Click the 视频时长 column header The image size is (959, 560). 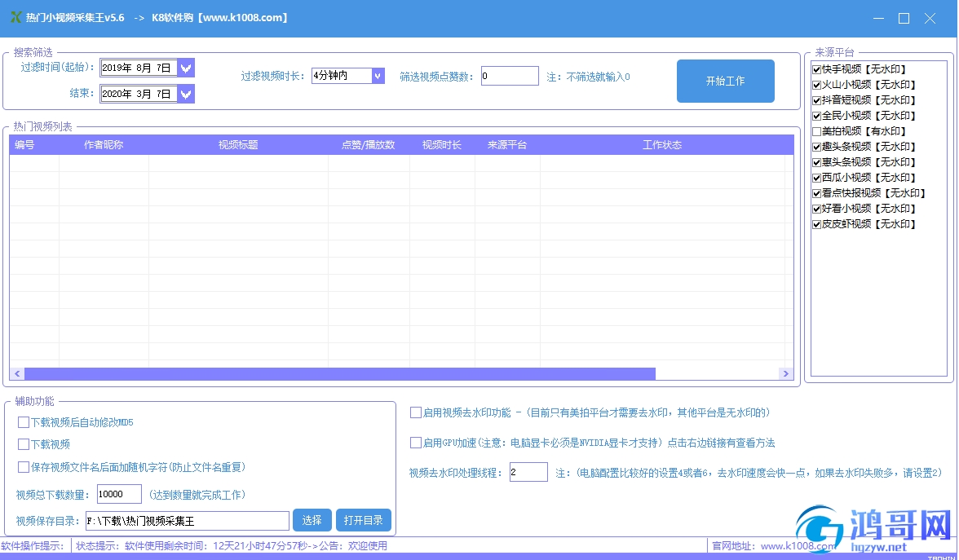tap(442, 145)
